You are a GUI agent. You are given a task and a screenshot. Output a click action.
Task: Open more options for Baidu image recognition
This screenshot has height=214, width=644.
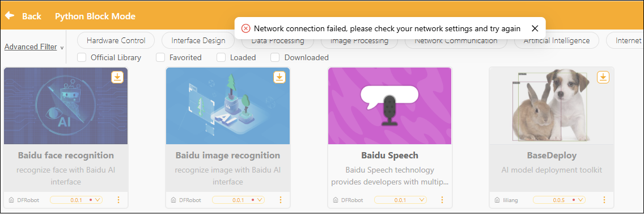click(281, 200)
